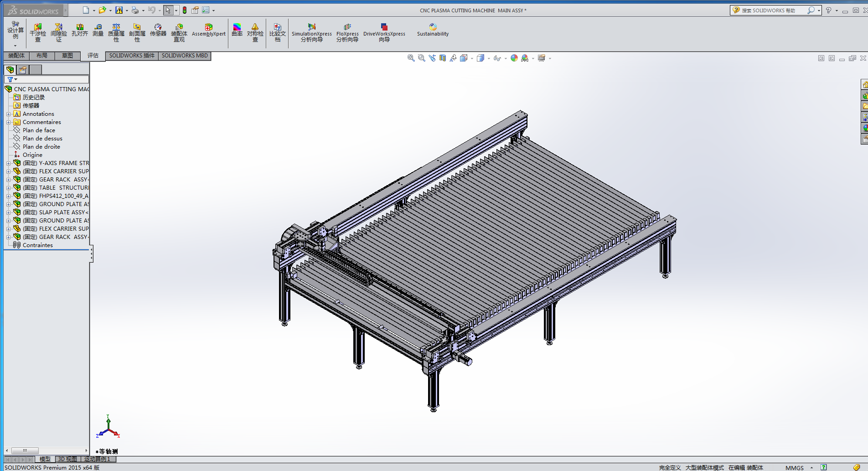Viewport: 868px width, 471px height.
Task: Launch the AssemblyXpert tool
Action: tap(209, 30)
